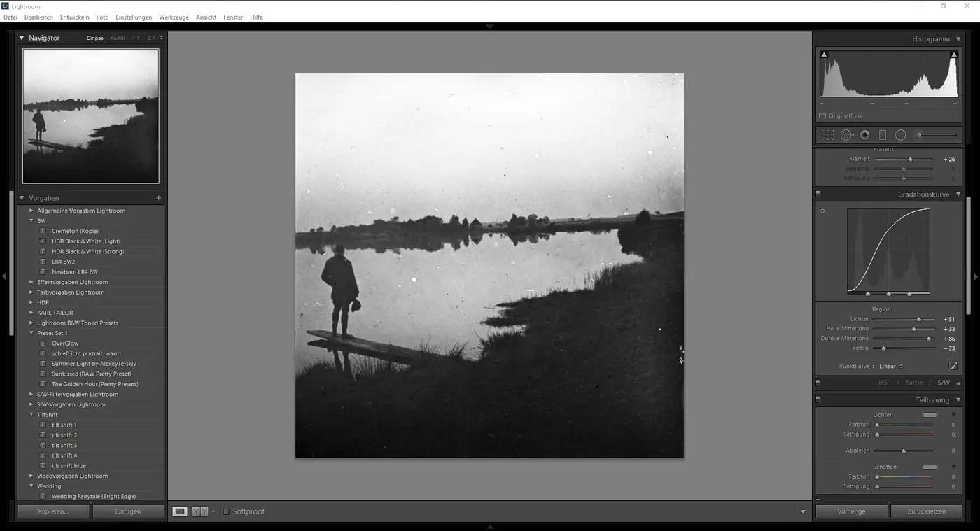Select the radial filter tool
980x531 pixels.
(901, 135)
